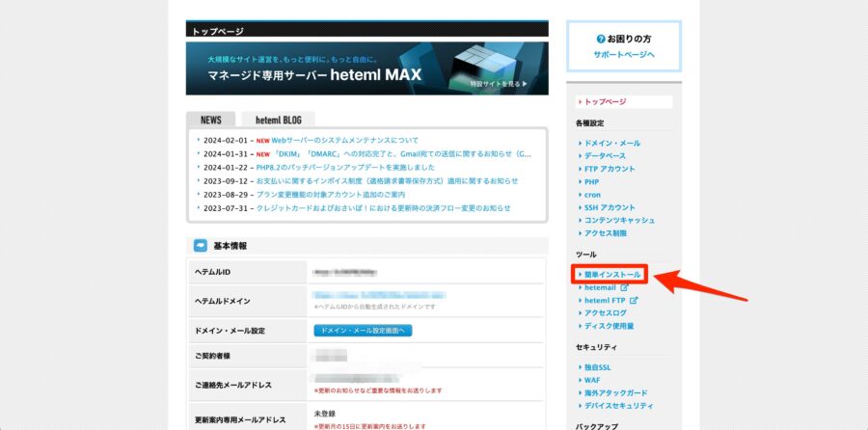Open FTP アカウント settings
868x430 pixels.
tap(610, 169)
